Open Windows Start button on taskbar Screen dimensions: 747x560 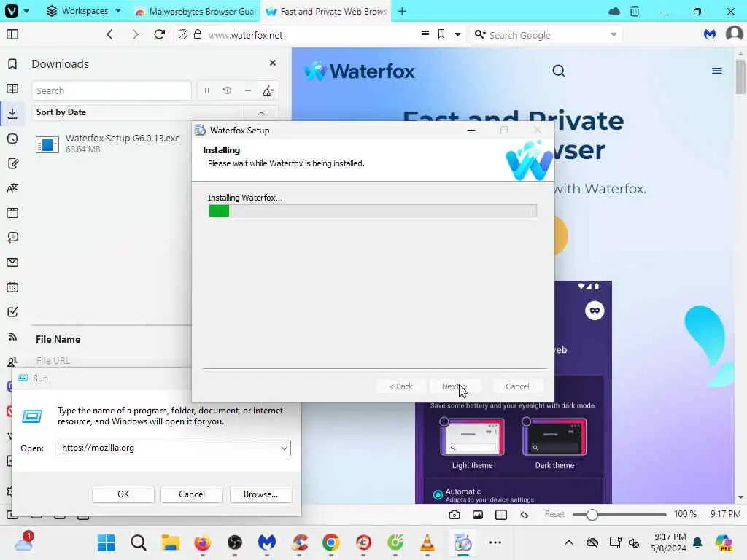tap(106, 542)
